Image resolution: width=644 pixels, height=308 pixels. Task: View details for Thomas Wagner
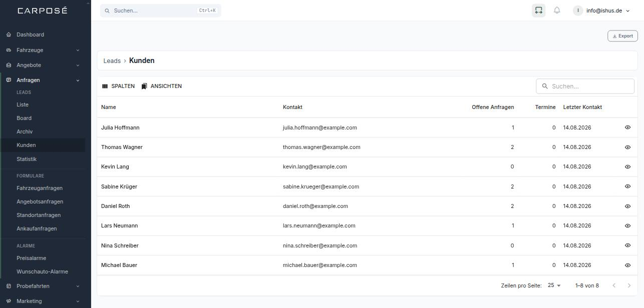pyautogui.click(x=627, y=147)
